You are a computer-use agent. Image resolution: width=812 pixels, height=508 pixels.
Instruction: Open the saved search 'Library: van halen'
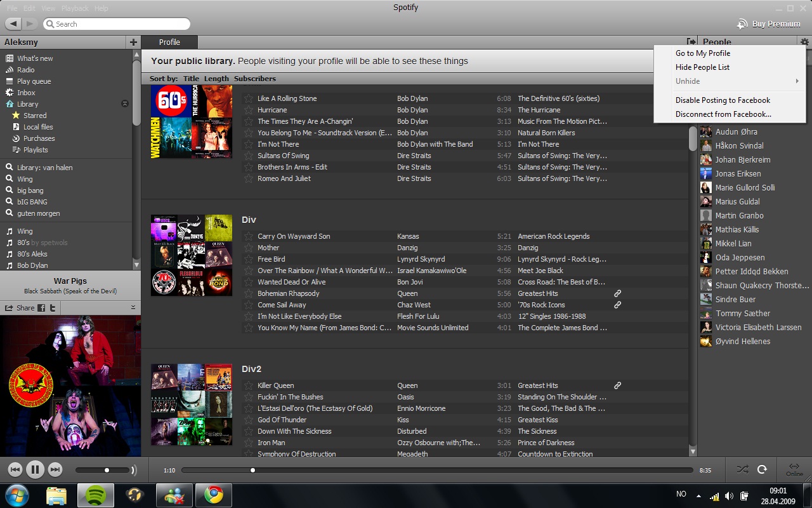[x=45, y=168]
